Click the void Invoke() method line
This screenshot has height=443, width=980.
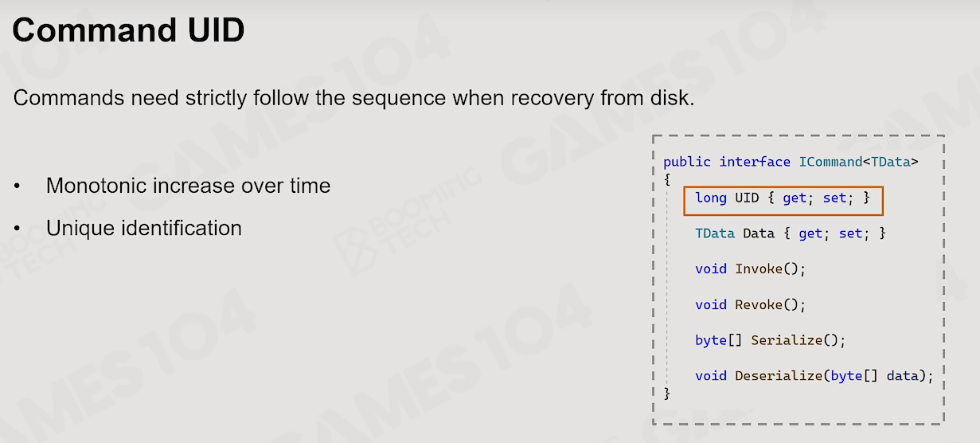click(750, 269)
